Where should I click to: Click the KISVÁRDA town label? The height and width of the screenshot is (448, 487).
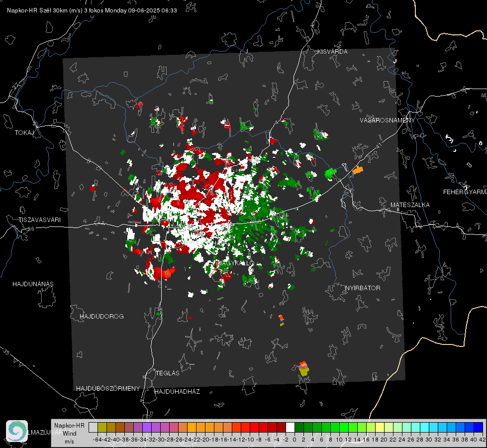click(x=332, y=52)
